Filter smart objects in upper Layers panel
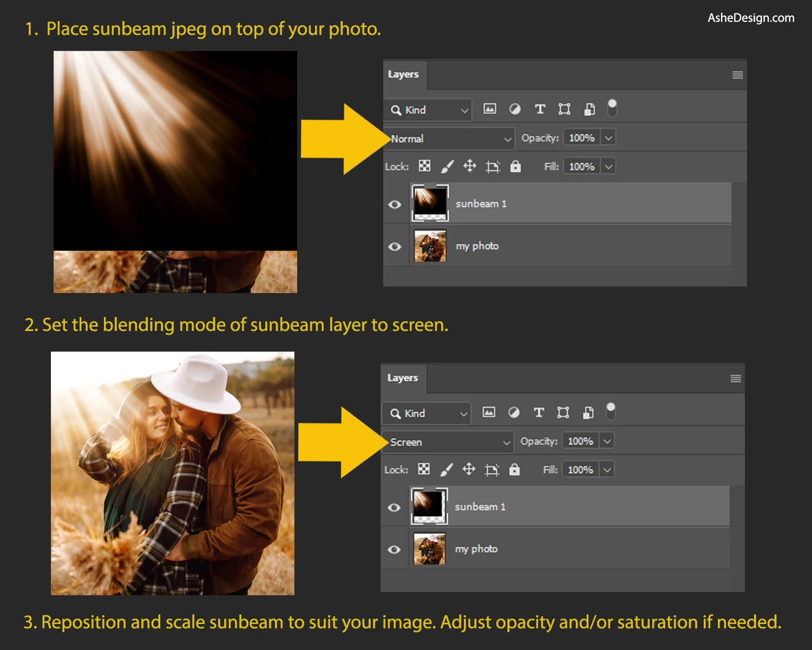The width and height of the screenshot is (812, 650). [x=590, y=109]
